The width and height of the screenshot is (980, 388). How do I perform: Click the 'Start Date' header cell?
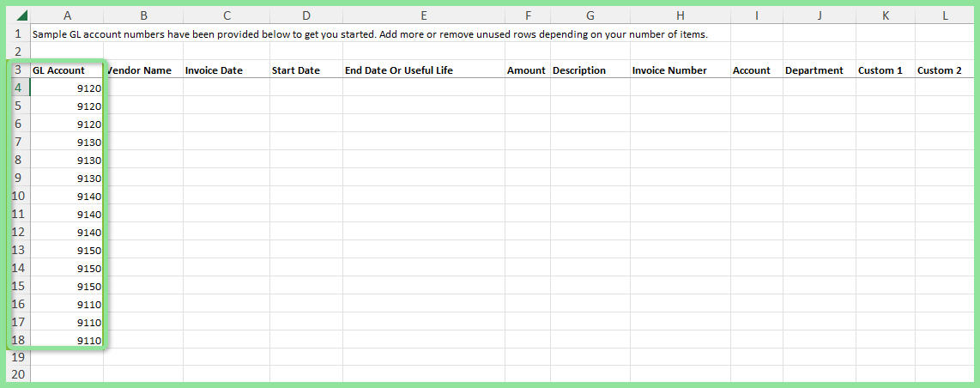305,70
